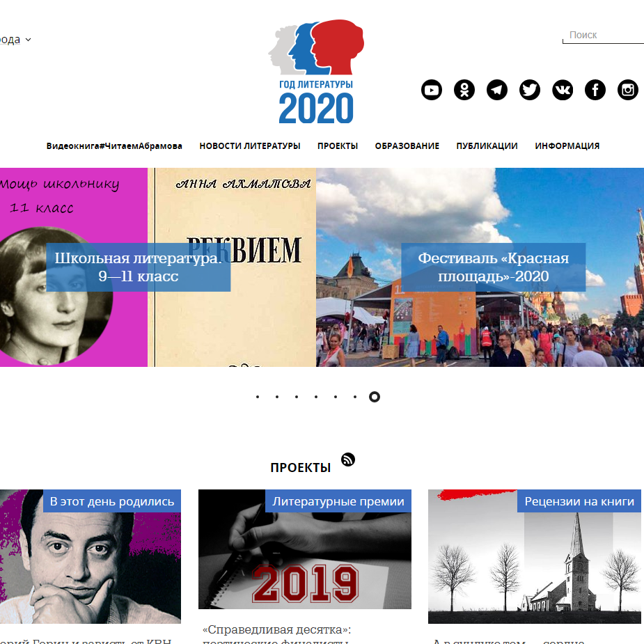The height and width of the screenshot is (644, 644).
Task: Open the YouTube social icon
Action: 431,90
